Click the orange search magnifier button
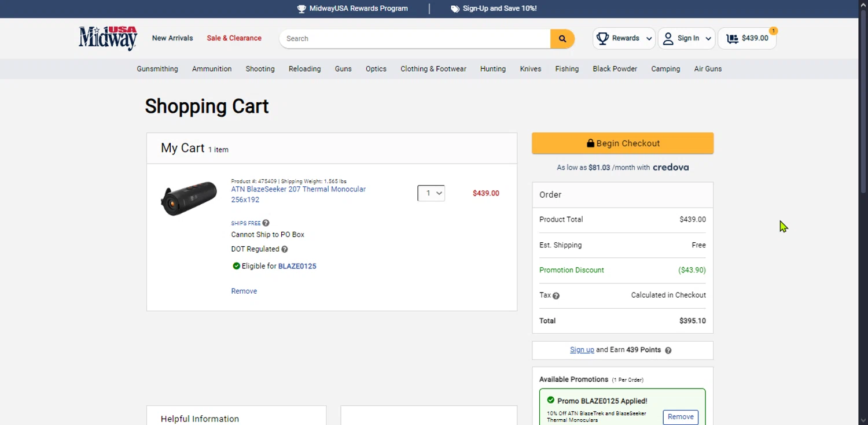Screen dimensions: 868x425 point(562,39)
